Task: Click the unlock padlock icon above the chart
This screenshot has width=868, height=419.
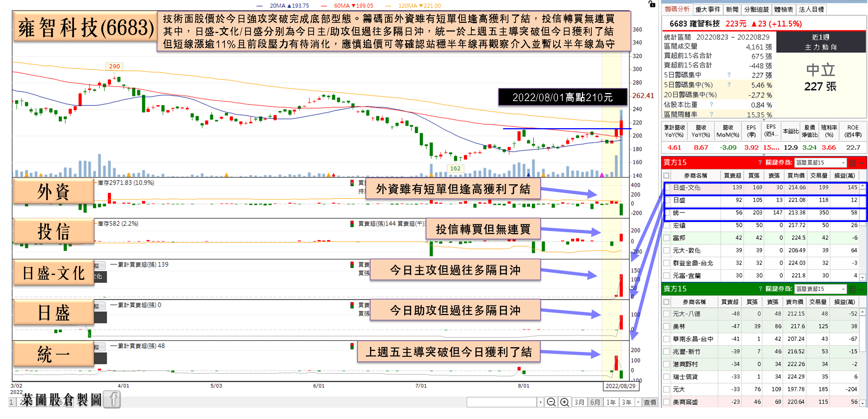Action: pos(652,4)
